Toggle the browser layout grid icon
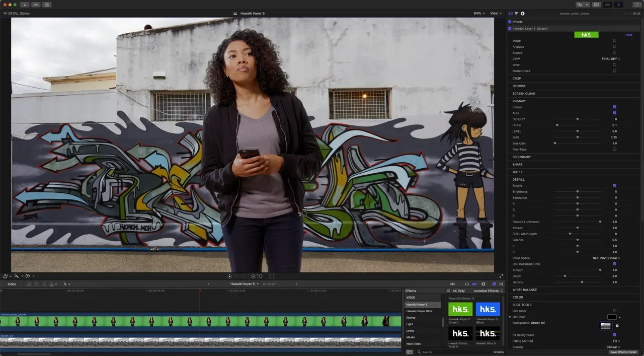This screenshot has width=644, height=356. point(597,5)
